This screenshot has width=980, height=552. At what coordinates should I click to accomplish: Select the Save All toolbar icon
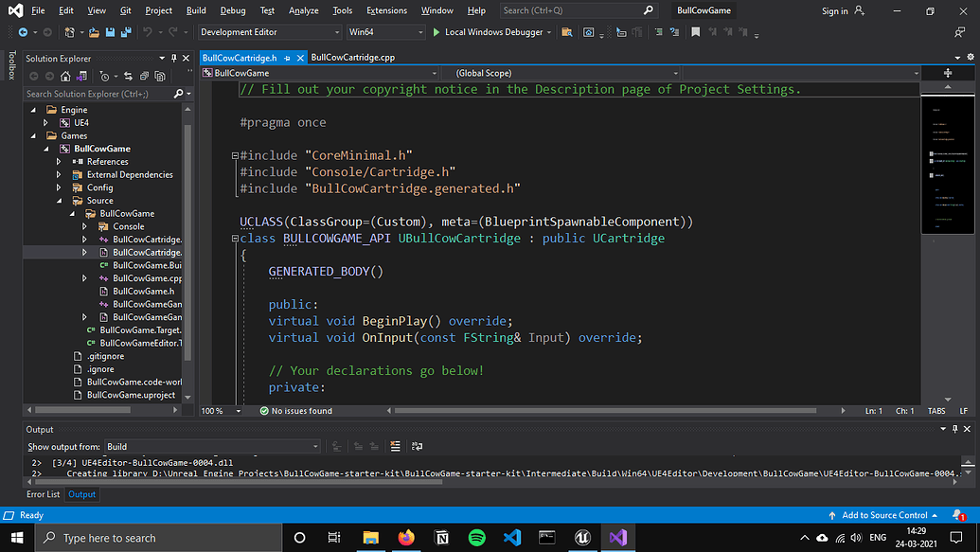click(126, 32)
